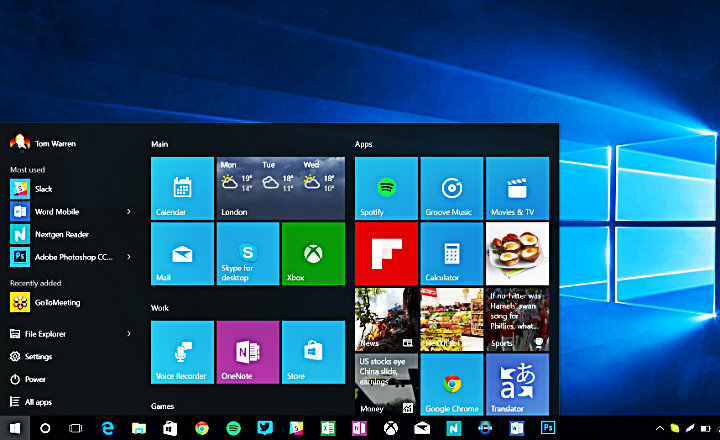Click the OneNote icon on the taskbar
Image resolution: width=720 pixels, height=440 pixels.
[359, 428]
